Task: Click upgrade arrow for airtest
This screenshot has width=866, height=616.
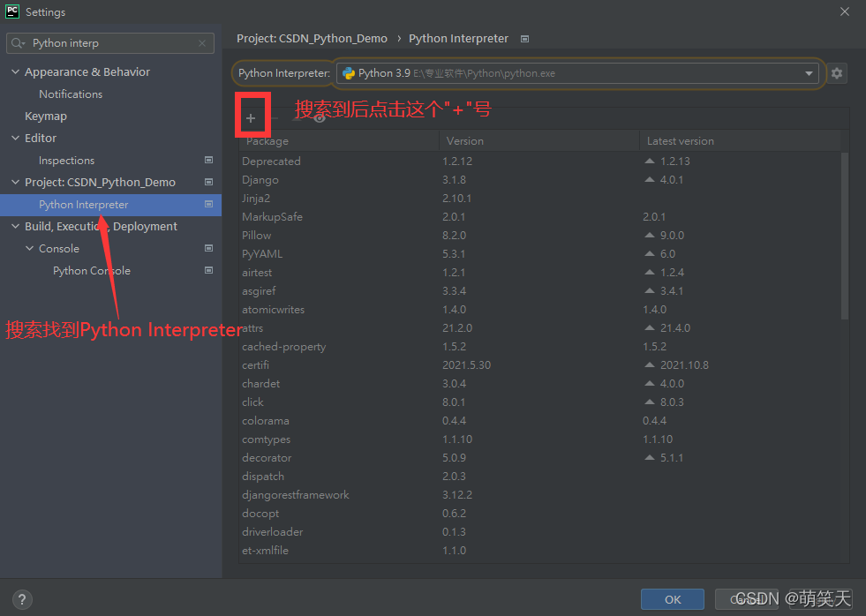Action: 650,272
